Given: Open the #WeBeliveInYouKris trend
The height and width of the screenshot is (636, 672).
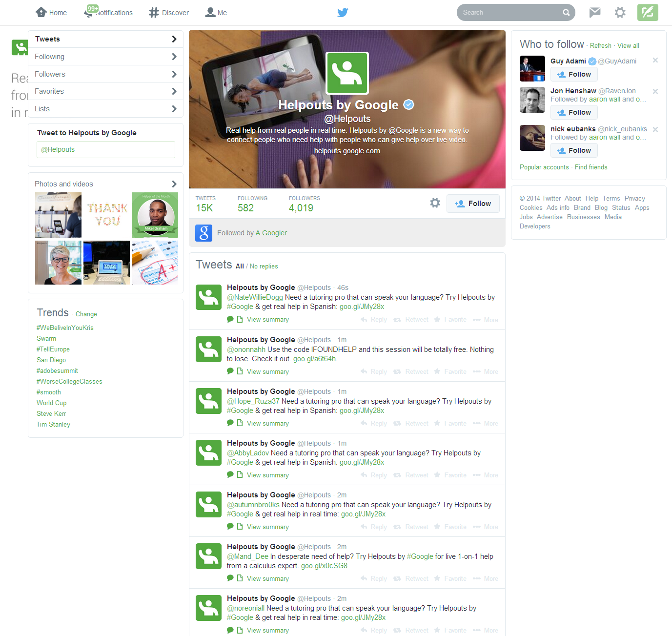Looking at the screenshot, I should [x=65, y=328].
